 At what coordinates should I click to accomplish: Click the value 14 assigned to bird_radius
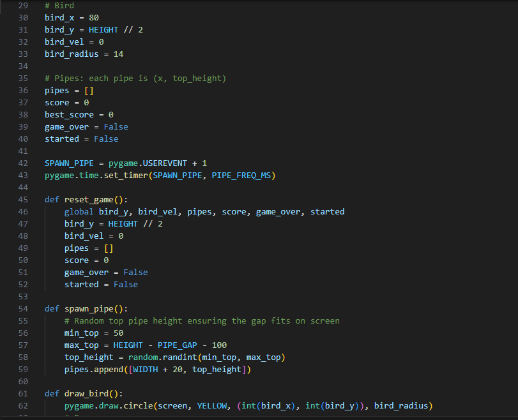pyautogui.click(x=118, y=54)
